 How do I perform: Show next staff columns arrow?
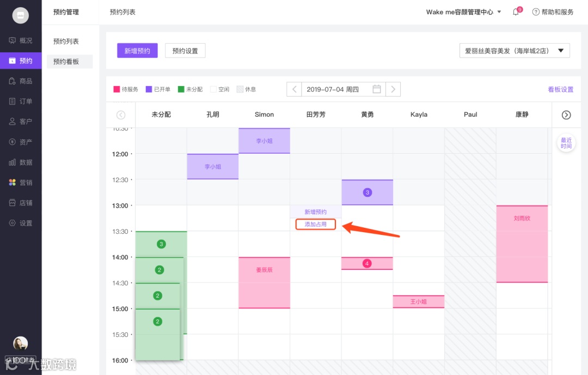pyautogui.click(x=566, y=115)
